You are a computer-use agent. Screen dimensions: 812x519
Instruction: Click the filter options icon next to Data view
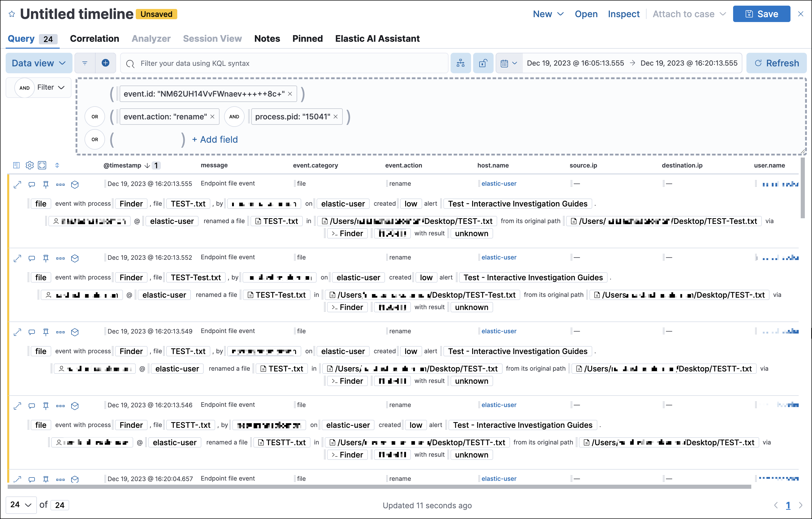click(x=85, y=63)
